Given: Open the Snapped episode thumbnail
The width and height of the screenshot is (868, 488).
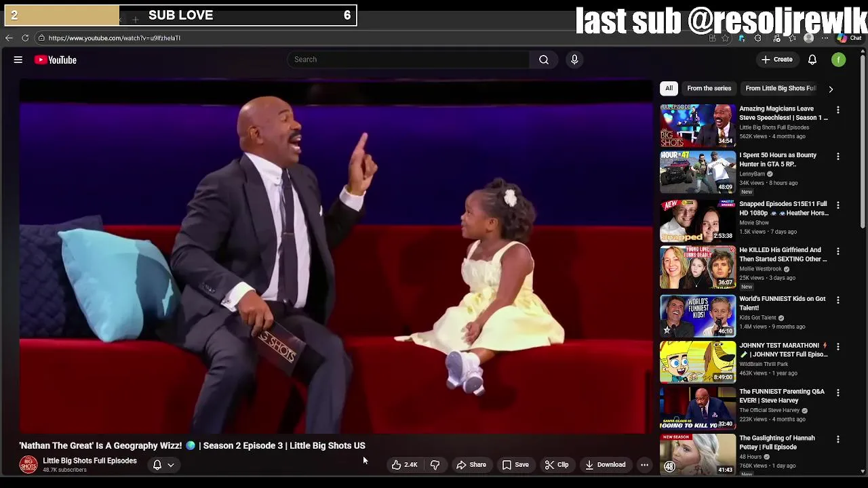Looking at the screenshot, I should [698, 220].
